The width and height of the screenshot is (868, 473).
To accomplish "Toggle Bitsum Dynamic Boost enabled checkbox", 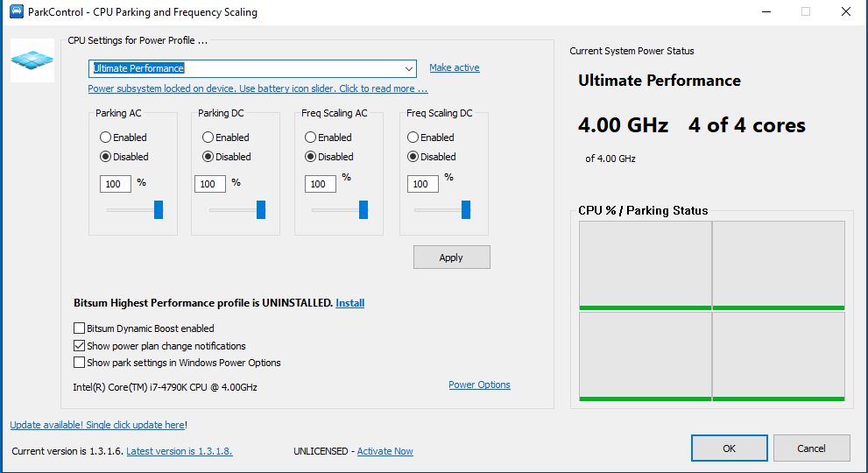I will pyautogui.click(x=79, y=328).
